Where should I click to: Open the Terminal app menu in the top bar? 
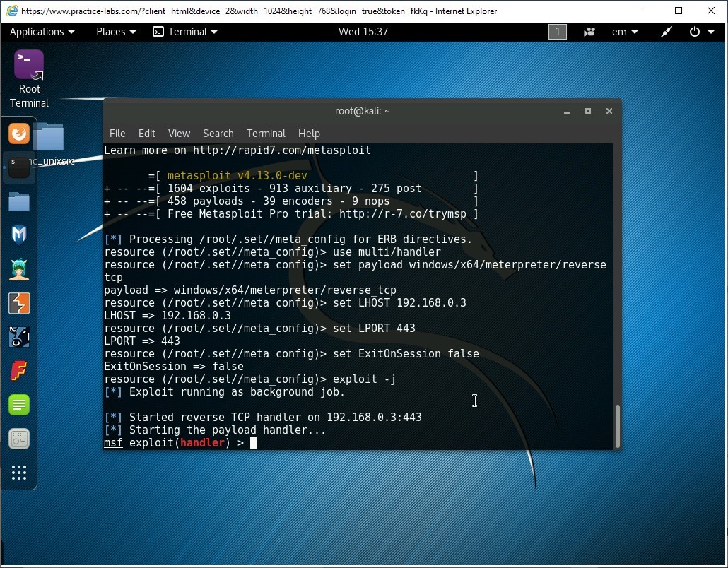[x=185, y=32]
